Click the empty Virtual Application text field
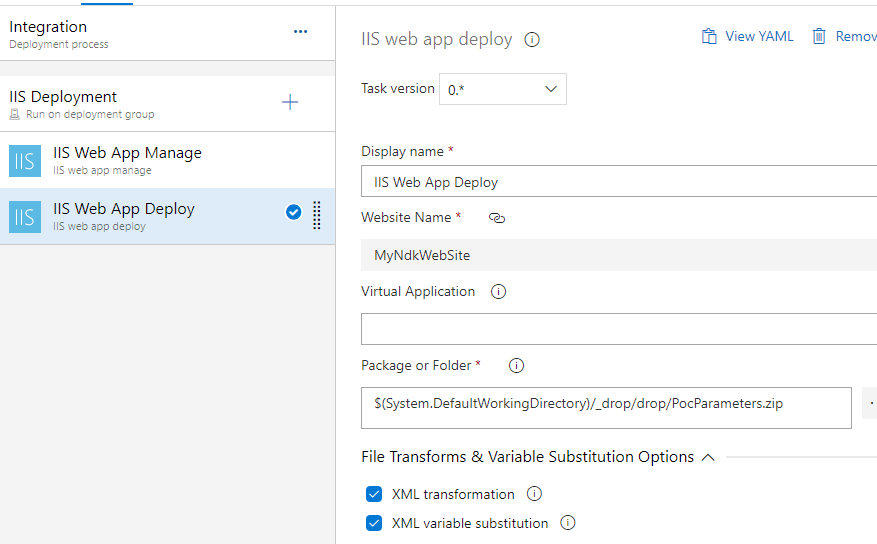This screenshot has width=877, height=544. [618, 328]
